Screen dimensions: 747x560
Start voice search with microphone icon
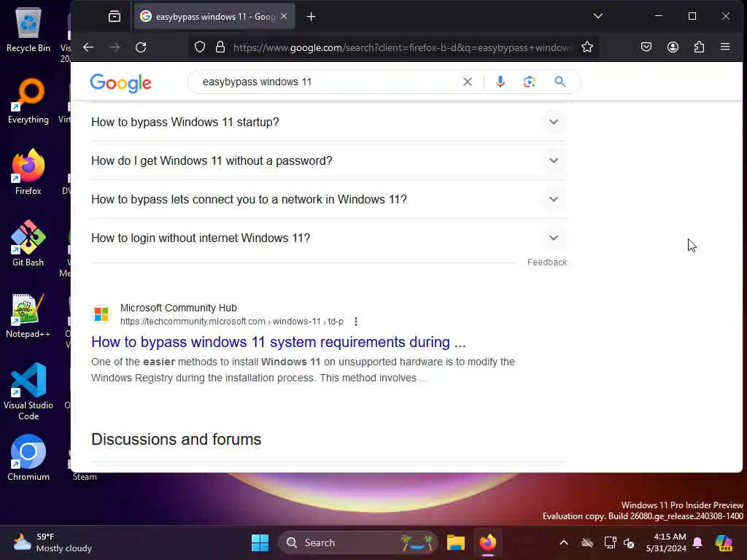click(500, 82)
